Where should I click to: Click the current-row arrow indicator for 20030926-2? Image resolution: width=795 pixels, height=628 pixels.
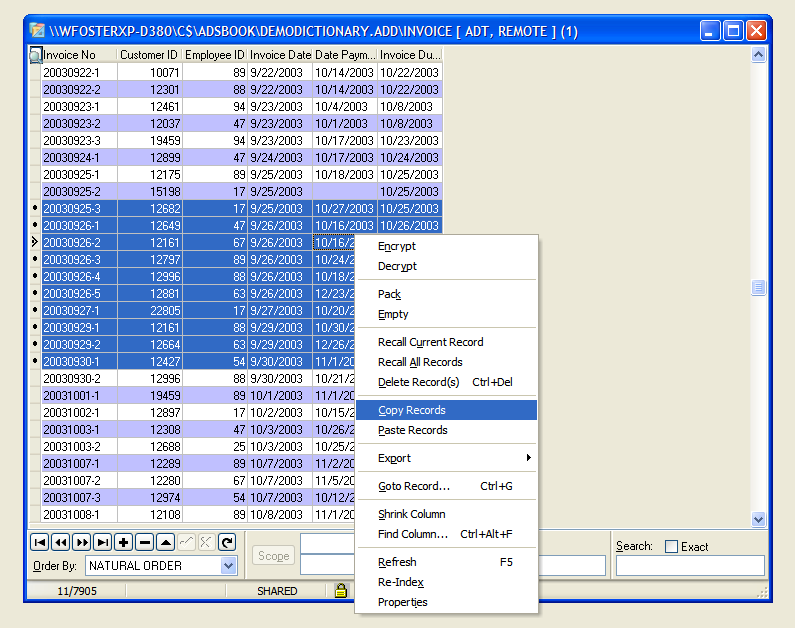pos(35,242)
